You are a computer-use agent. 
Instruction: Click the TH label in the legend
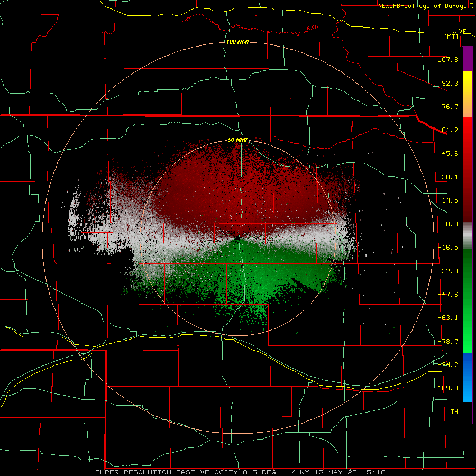pos(454,412)
